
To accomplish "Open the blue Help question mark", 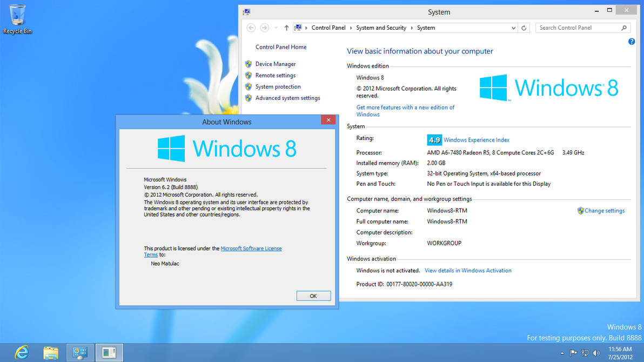I will 631,42.
